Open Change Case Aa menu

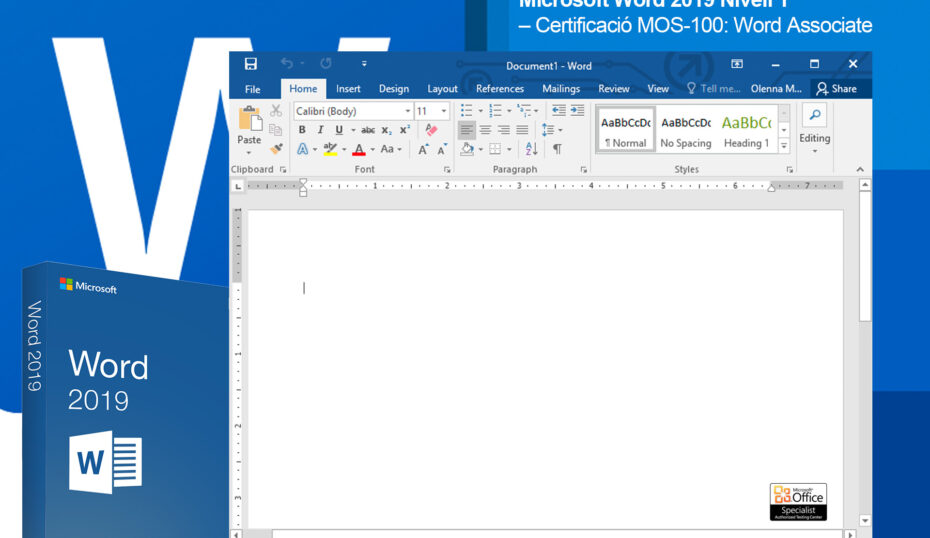coord(391,149)
